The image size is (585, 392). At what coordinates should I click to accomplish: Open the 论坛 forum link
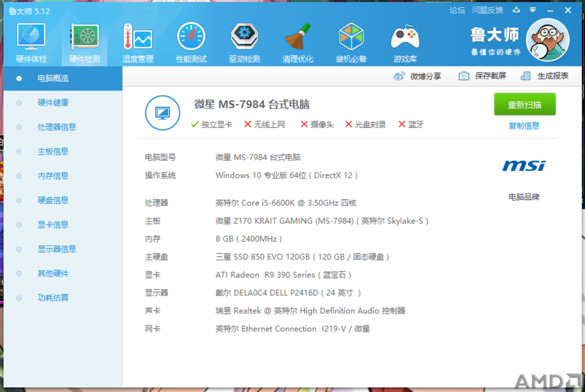point(457,10)
